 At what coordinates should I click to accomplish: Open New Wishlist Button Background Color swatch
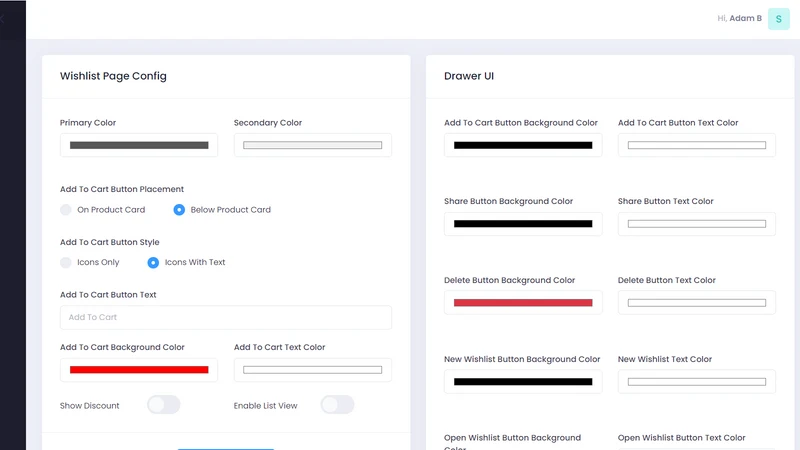523,382
